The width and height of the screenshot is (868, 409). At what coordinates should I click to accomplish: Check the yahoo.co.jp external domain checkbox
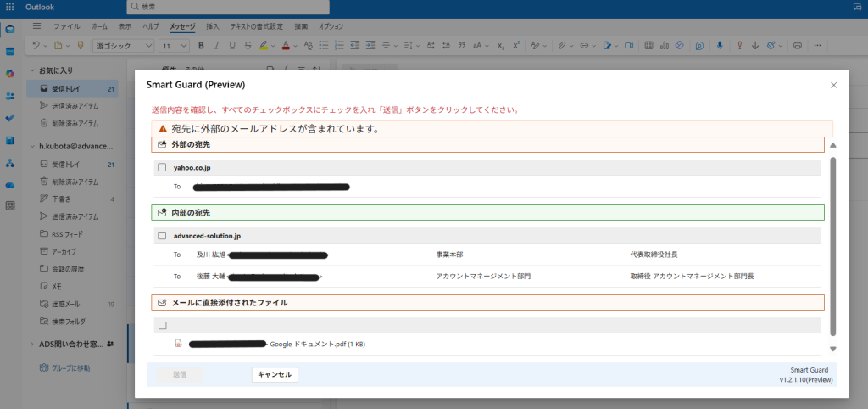point(162,168)
